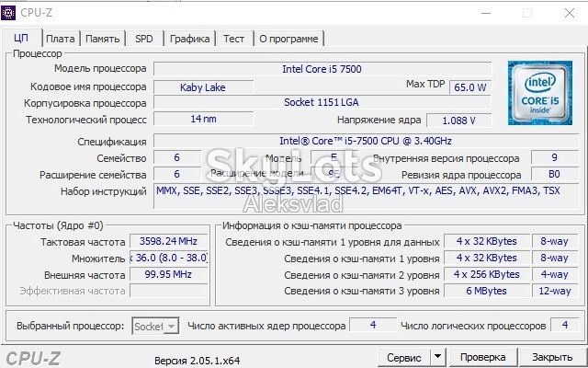Viewport: 588px width, 368px height.
Task: Click the Семейство value 6
Action: pyautogui.click(x=177, y=157)
